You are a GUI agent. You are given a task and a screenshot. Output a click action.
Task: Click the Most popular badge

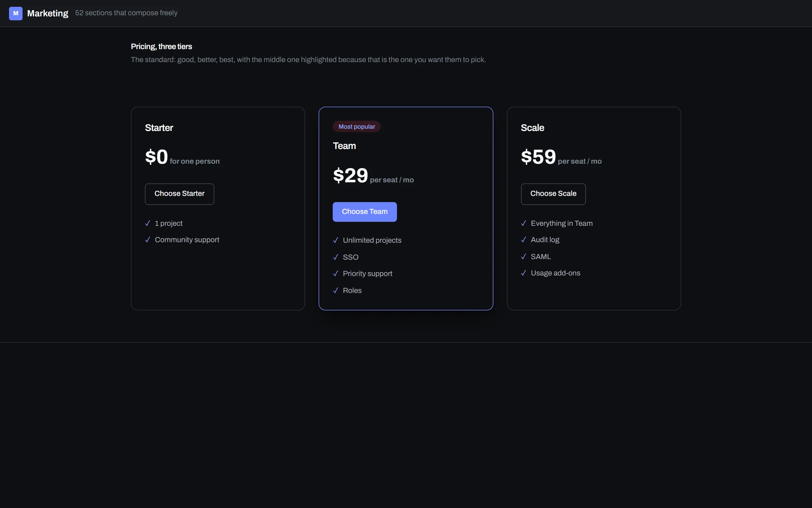click(357, 127)
